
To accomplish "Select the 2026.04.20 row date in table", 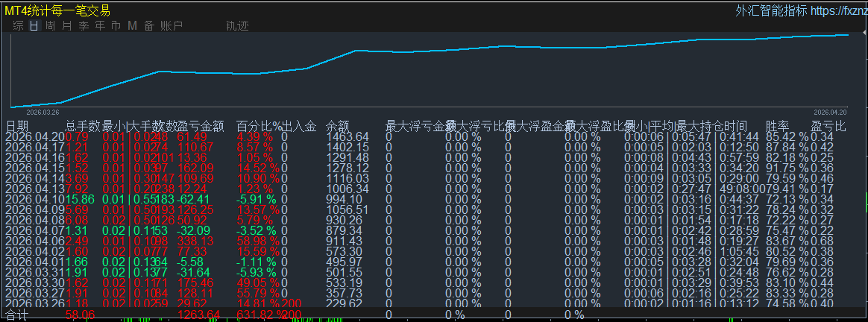I will pos(35,136).
